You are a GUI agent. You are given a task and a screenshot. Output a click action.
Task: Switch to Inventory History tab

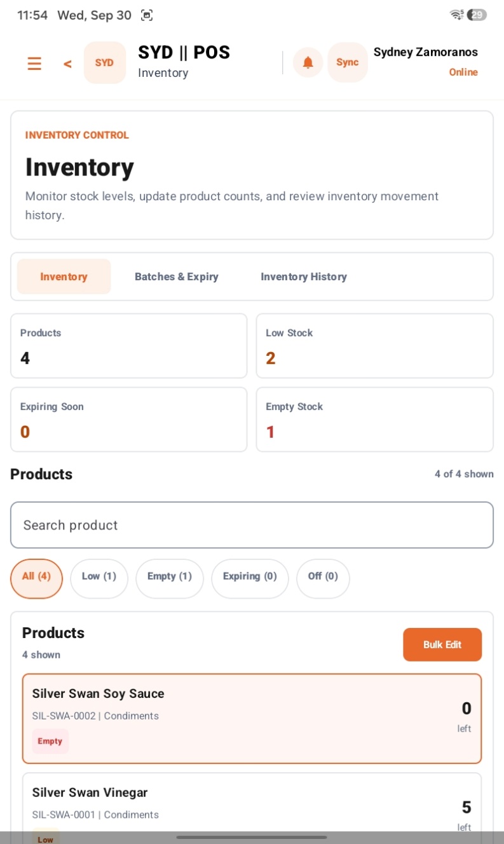(x=304, y=276)
